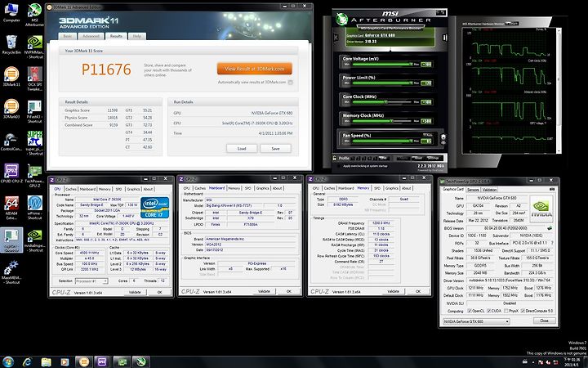
Task: Open Caches tab in first CPU-Z window
Action: [x=71, y=189]
